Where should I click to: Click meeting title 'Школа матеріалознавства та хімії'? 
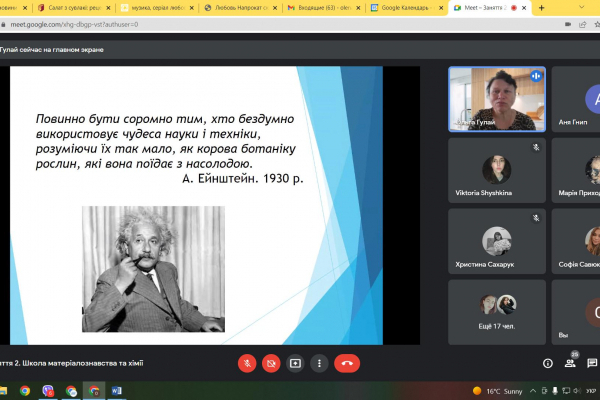coord(83,363)
